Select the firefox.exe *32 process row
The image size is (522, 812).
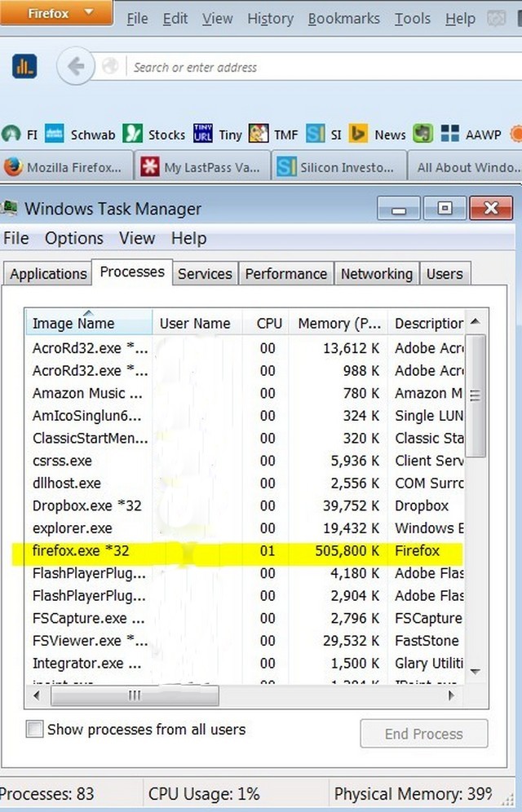[x=244, y=550]
